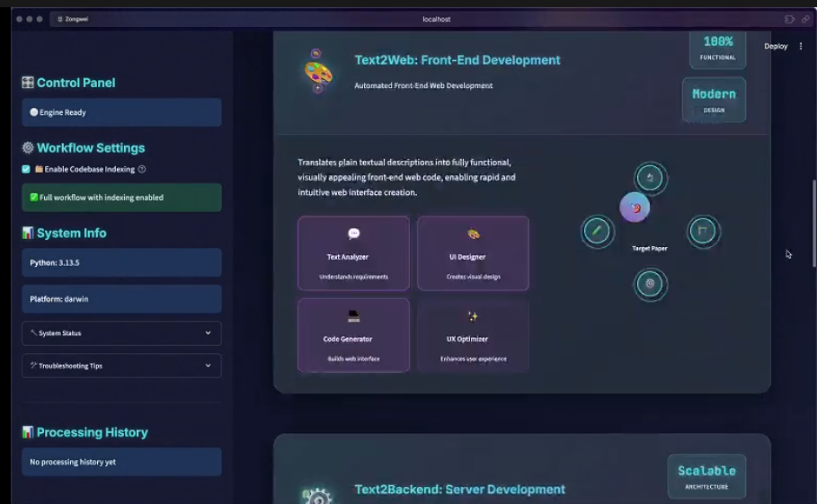The height and width of the screenshot is (504, 817).
Task: Click the Python: 3.13.5 info row
Action: (121, 262)
